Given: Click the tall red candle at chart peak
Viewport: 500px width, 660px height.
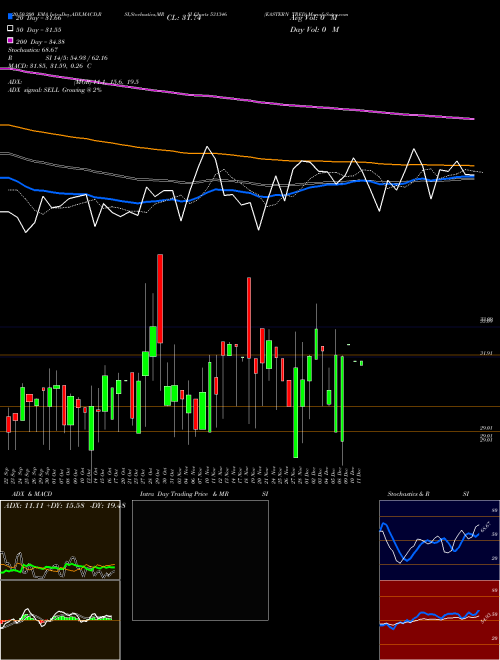Looking at the screenshot, I should [x=160, y=298].
